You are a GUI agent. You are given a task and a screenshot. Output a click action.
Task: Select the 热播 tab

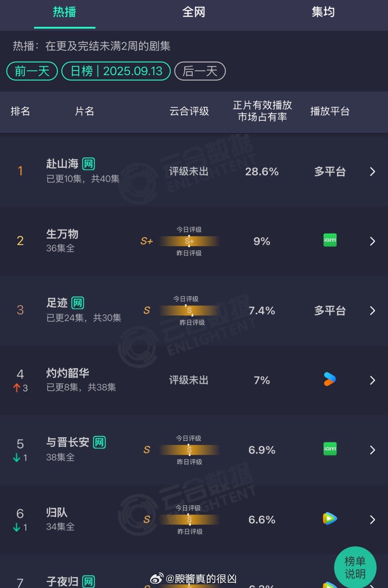pyautogui.click(x=65, y=12)
